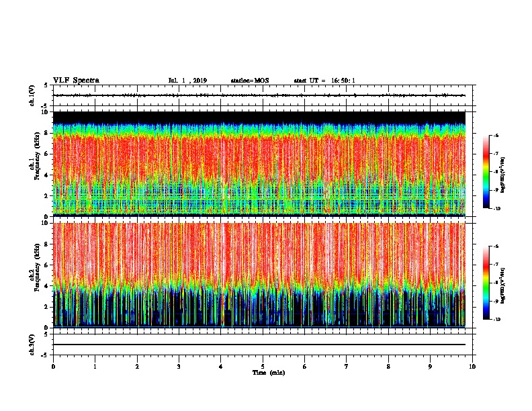Click the log(PSD) label beside ch.2 colorbar
Viewport: 532px width, 411px height.
[x=502, y=285]
